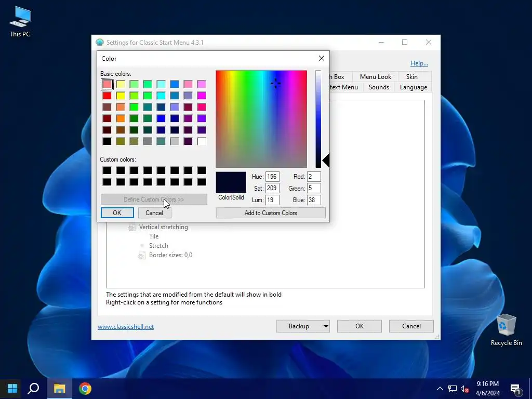Image resolution: width=532 pixels, height=399 pixels.
Task: Click the Lum value field
Action: [272, 200]
